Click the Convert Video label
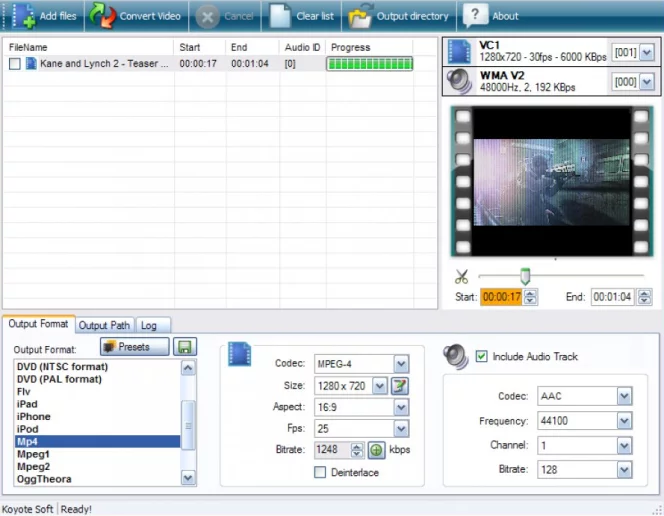The width and height of the screenshot is (664, 516). tap(150, 16)
